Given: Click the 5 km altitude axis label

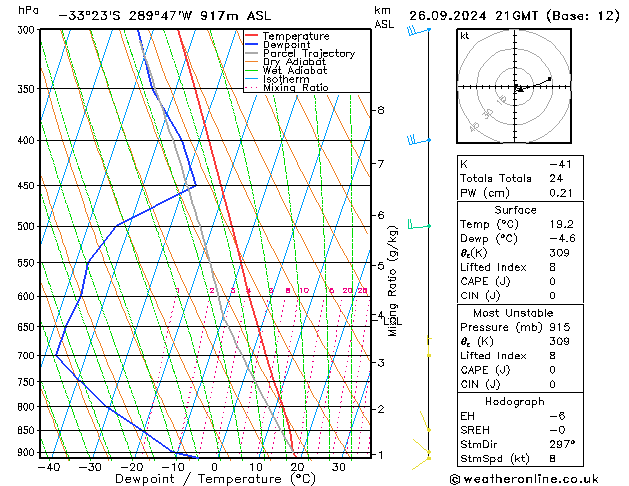Looking at the screenshot, I should pyautogui.click(x=381, y=265).
